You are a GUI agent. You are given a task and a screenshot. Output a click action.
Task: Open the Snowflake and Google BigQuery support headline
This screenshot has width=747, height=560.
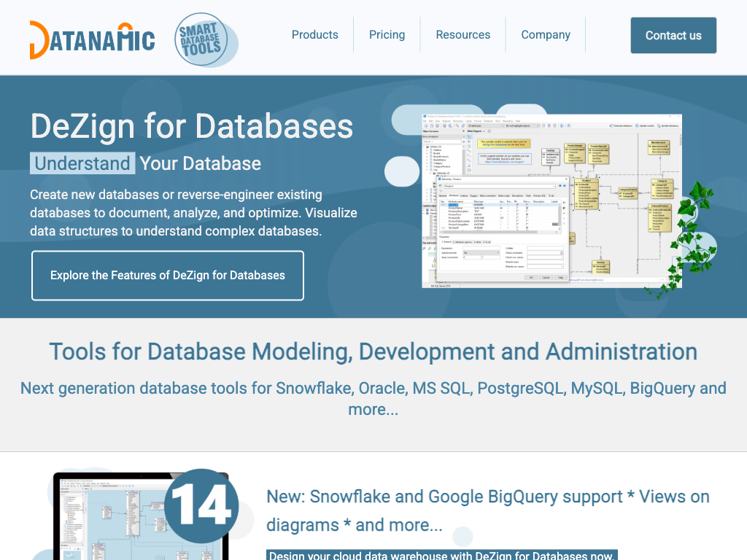(x=487, y=510)
